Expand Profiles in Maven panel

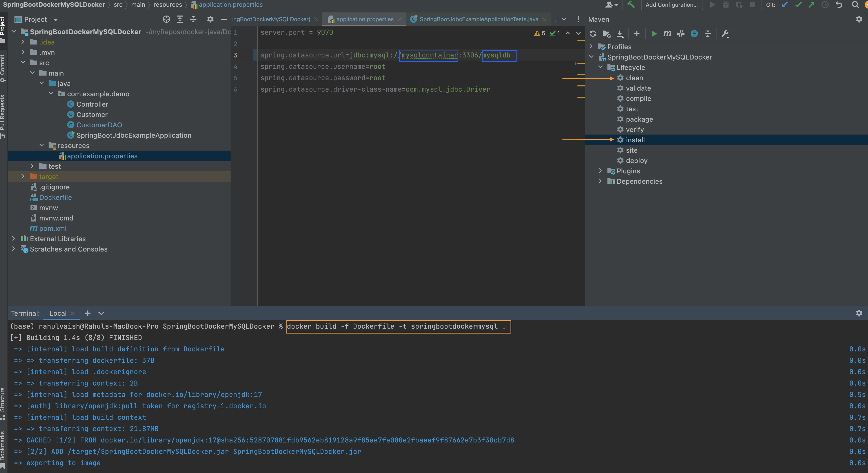[x=591, y=47]
